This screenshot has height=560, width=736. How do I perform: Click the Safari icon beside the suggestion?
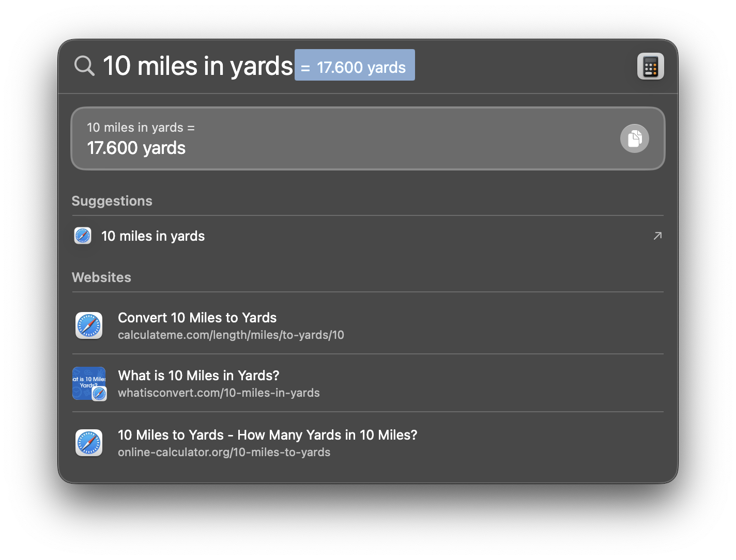[x=83, y=236]
